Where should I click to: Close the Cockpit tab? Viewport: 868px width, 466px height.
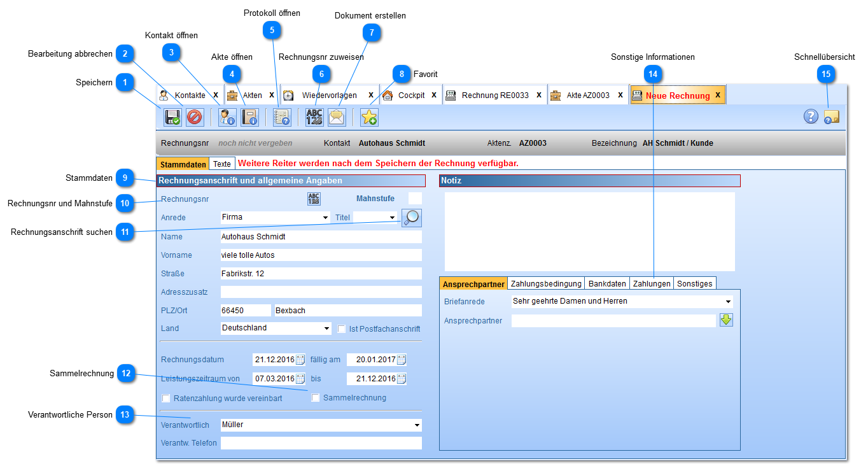point(434,95)
